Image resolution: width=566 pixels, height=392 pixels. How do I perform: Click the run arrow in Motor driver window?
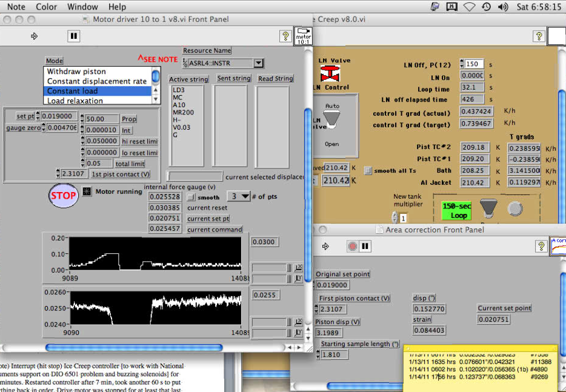34,36
